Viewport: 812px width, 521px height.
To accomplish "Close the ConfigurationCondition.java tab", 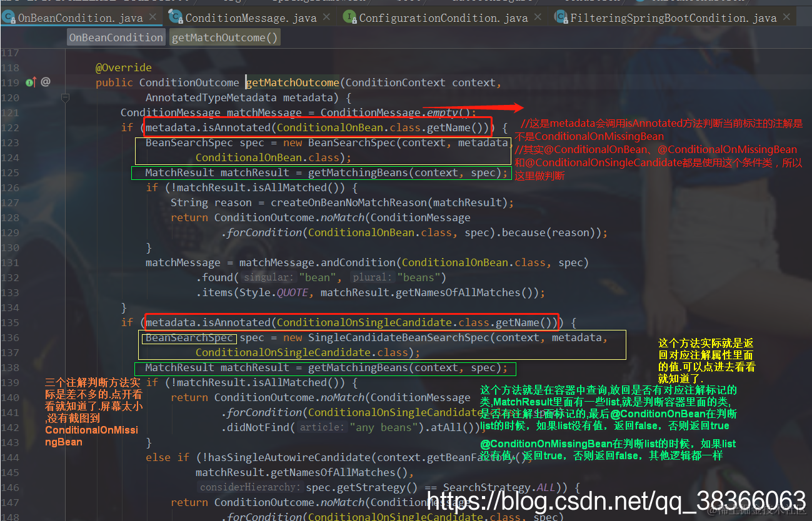I will (x=538, y=18).
